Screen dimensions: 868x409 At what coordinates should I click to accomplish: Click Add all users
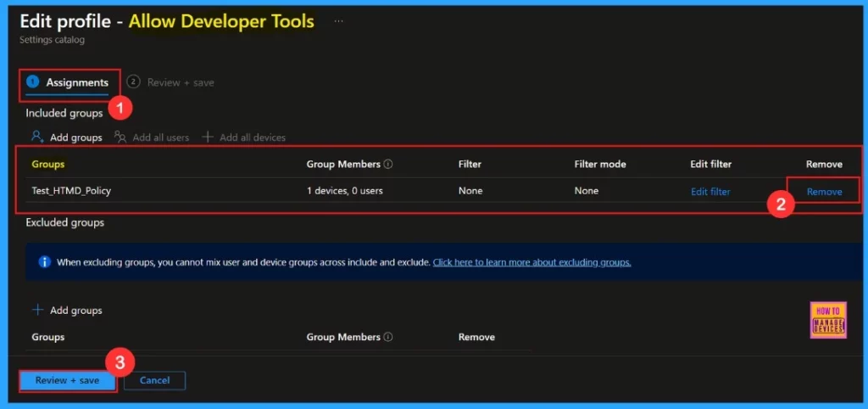(160, 137)
